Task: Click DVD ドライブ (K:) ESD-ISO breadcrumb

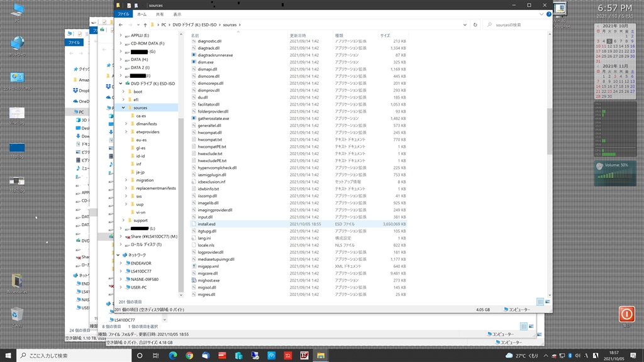Action: 194,25
